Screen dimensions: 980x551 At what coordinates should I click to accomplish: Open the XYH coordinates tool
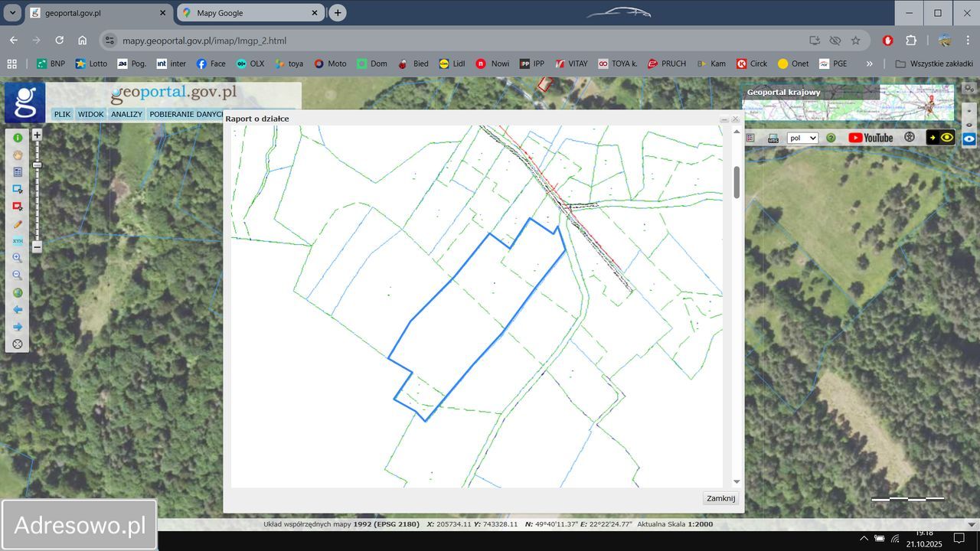coord(18,241)
